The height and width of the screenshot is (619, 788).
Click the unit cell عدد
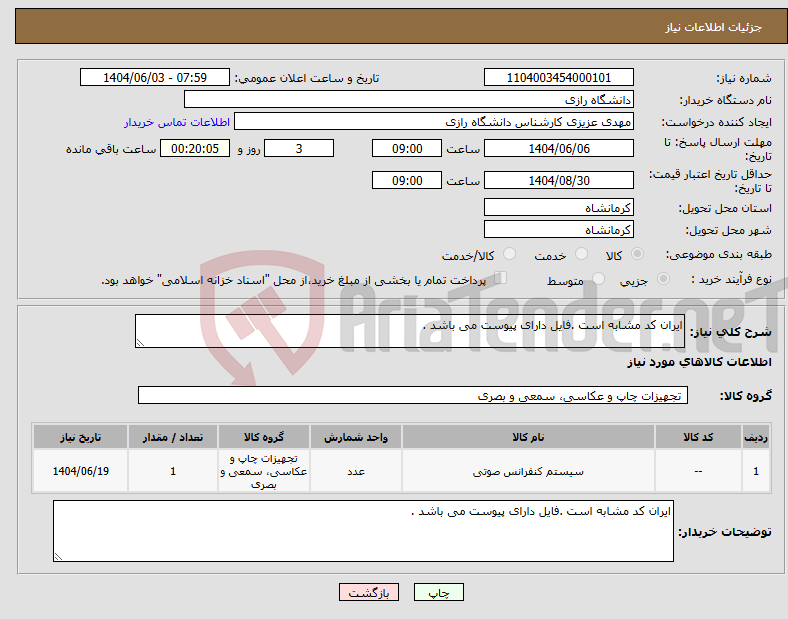pos(356,471)
